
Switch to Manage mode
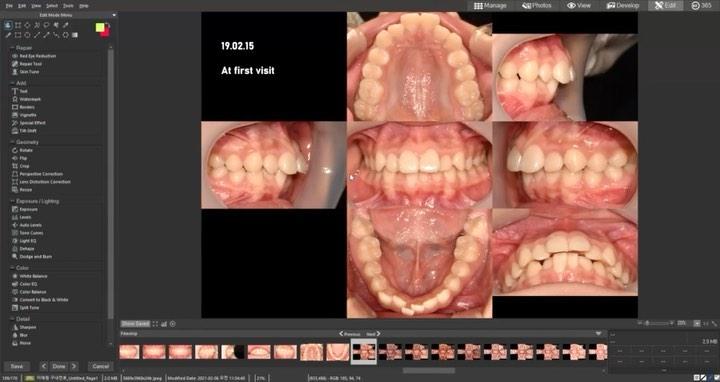[490, 6]
